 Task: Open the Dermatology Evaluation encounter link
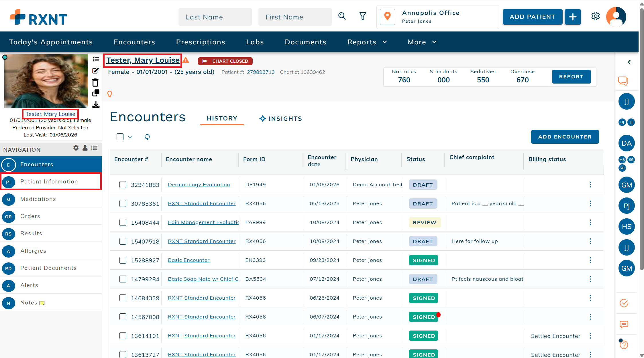tap(199, 185)
